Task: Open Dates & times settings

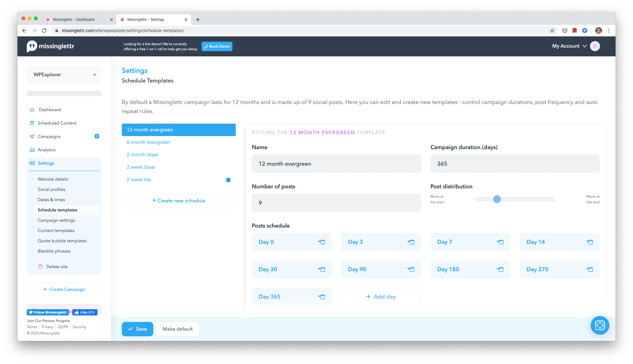Action: (x=51, y=200)
